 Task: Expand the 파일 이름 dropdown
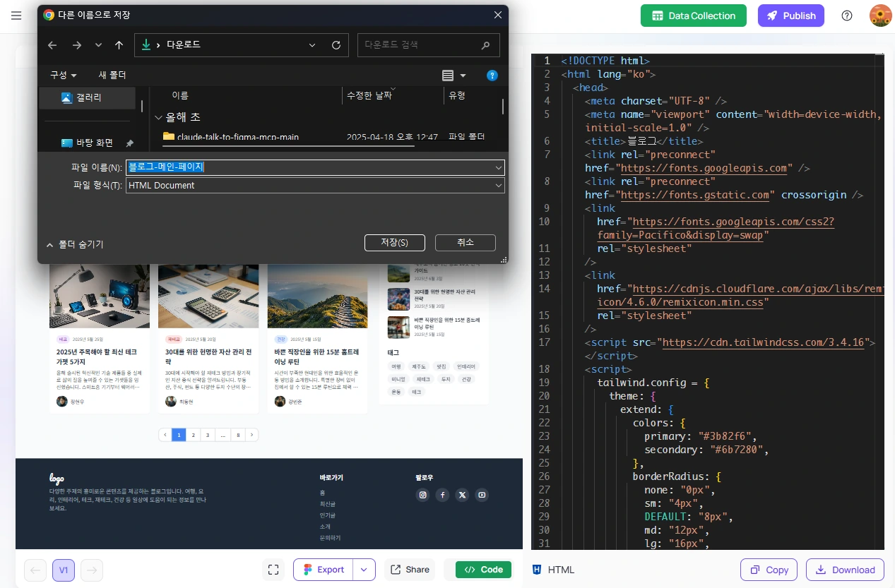(499, 167)
